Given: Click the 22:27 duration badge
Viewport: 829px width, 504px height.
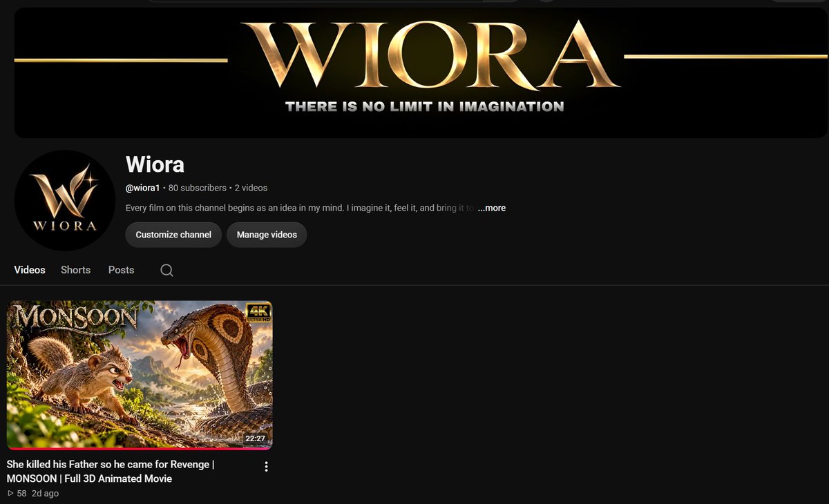Looking at the screenshot, I should tap(256, 438).
